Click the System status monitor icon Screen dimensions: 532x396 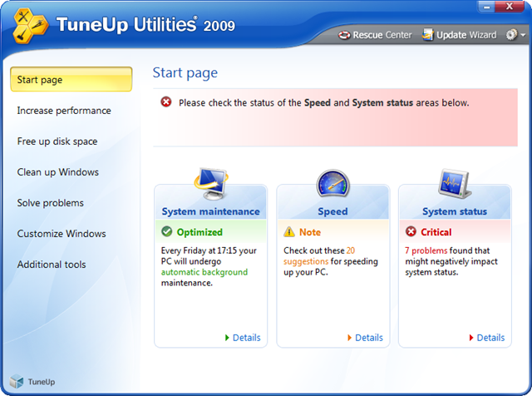(455, 183)
